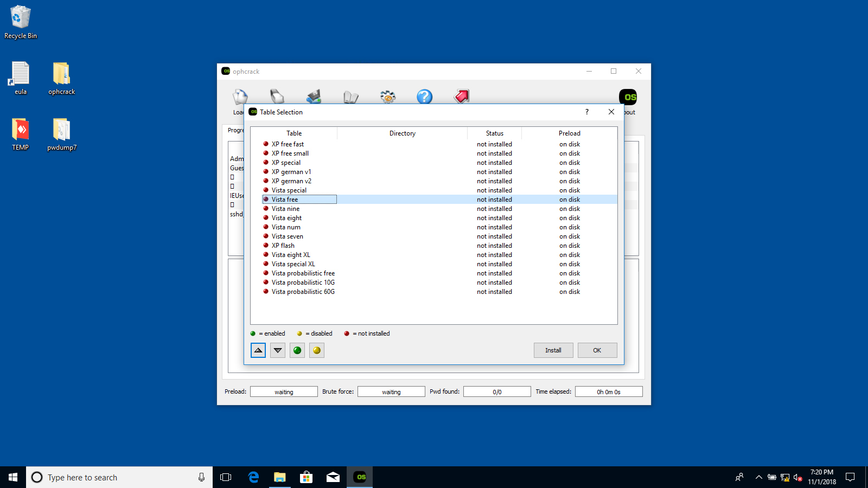Open File Explorer from taskbar
The width and height of the screenshot is (868, 488).
pyautogui.click(x=280, y=477)
